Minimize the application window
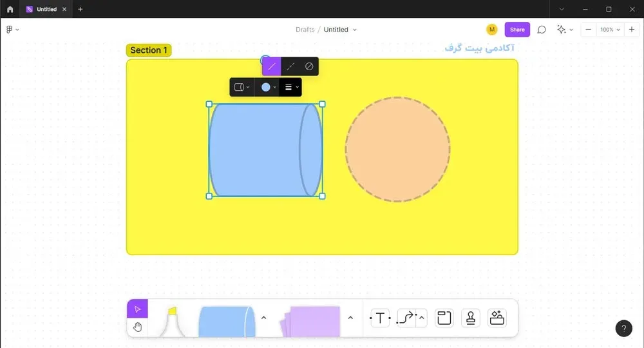 click(585, 9)
